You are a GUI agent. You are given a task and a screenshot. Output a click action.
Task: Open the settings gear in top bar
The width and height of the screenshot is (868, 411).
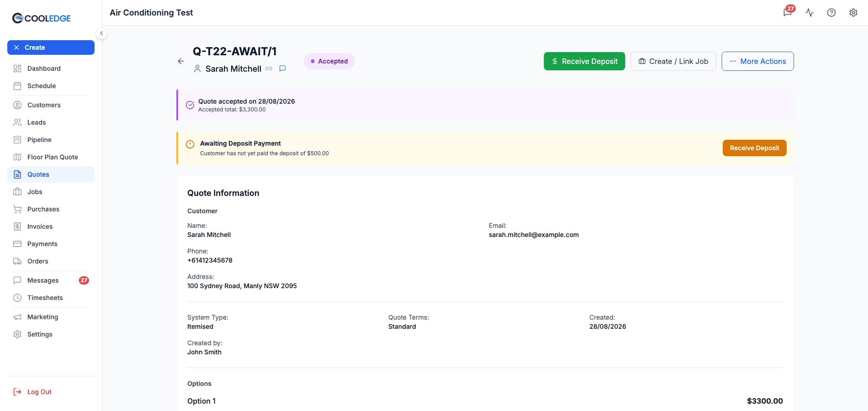tap(853, 13)
